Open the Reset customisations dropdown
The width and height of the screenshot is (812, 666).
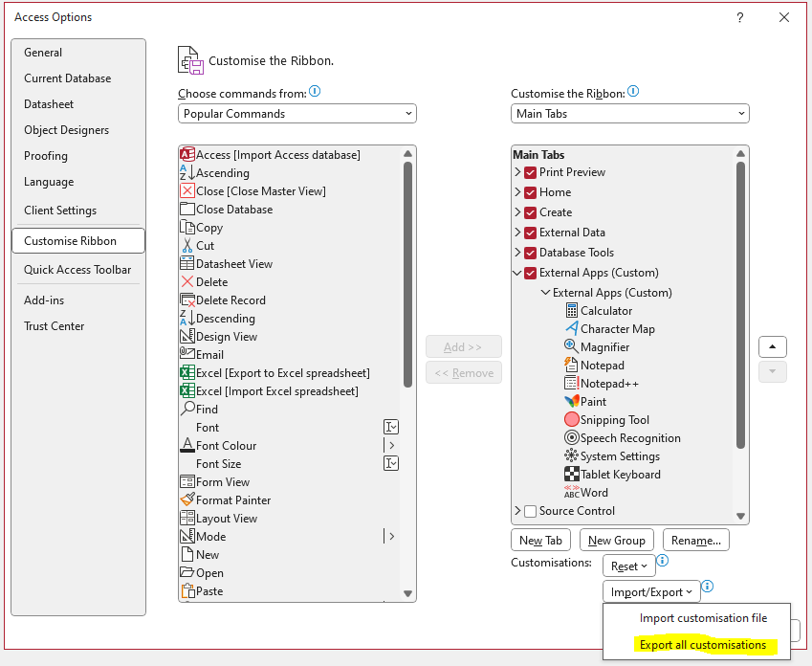(629, 566)
